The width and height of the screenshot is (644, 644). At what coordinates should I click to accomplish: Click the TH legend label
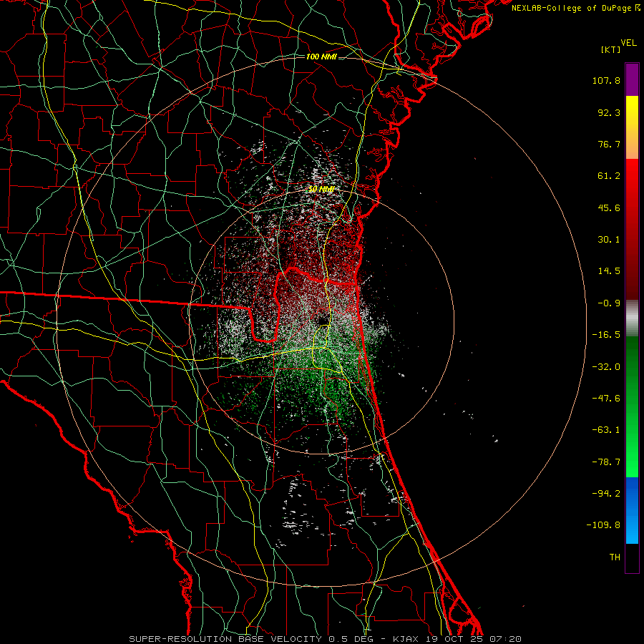[x=615, y=557]
